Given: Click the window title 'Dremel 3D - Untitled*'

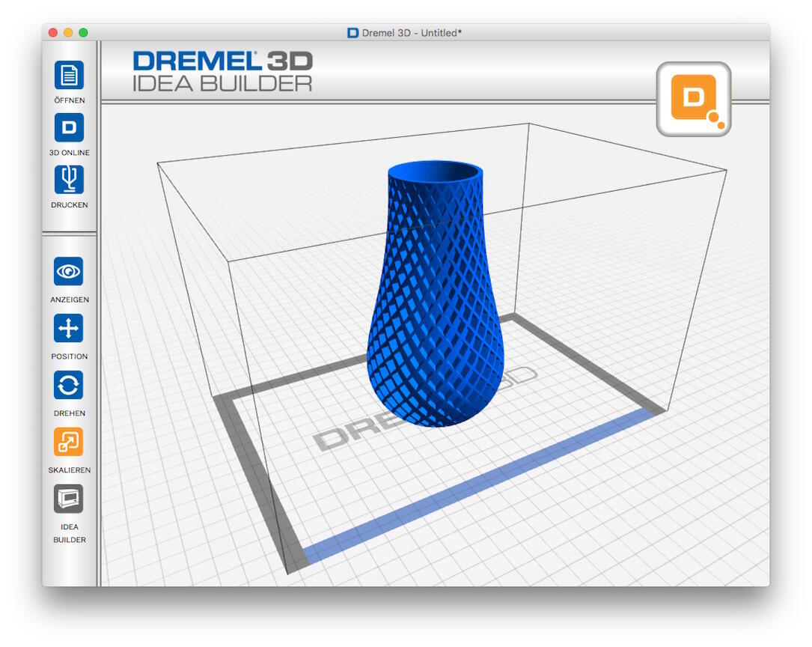Looking at the screenshot, I should [412, 33].
